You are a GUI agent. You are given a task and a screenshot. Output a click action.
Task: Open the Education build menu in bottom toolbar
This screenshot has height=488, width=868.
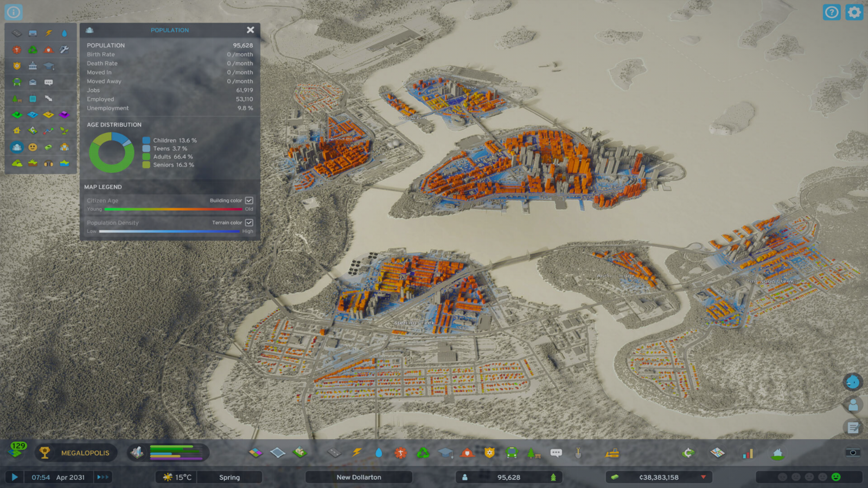[445, 453]
